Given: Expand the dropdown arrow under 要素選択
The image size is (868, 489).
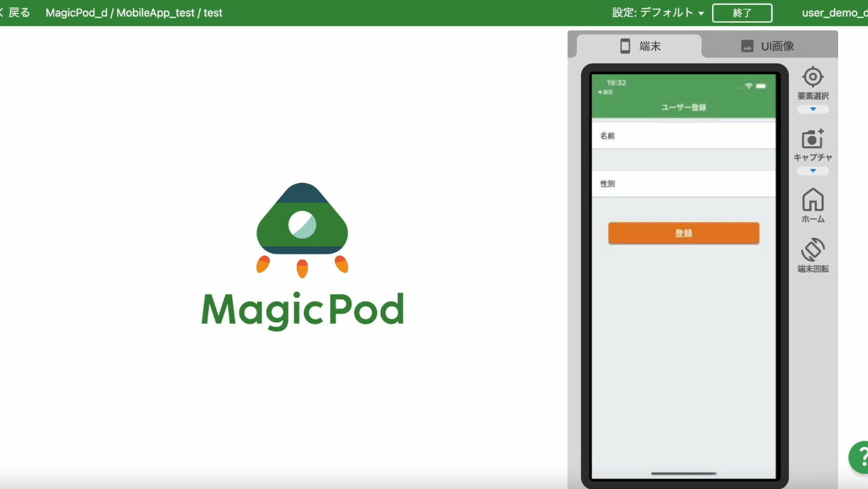Looking at the screenshot, I should click(x=813, y=110).
